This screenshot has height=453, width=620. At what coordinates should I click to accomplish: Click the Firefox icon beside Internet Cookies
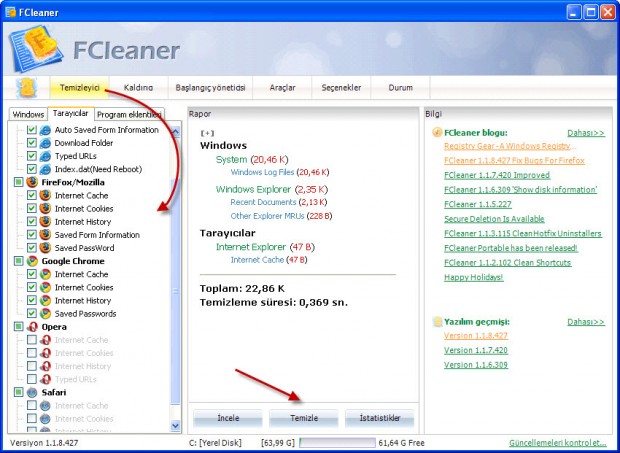click(x=45, y=208)
